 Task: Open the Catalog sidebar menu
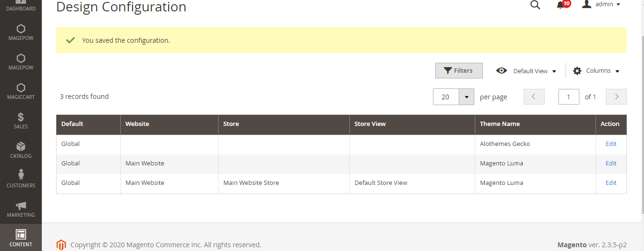tap(20, 150)
